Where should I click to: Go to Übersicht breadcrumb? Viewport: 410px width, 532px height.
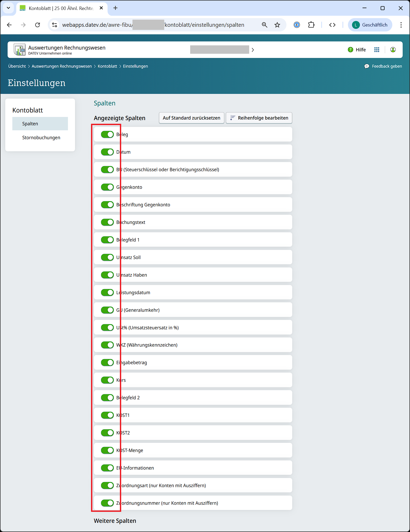(x=17, y=66)
